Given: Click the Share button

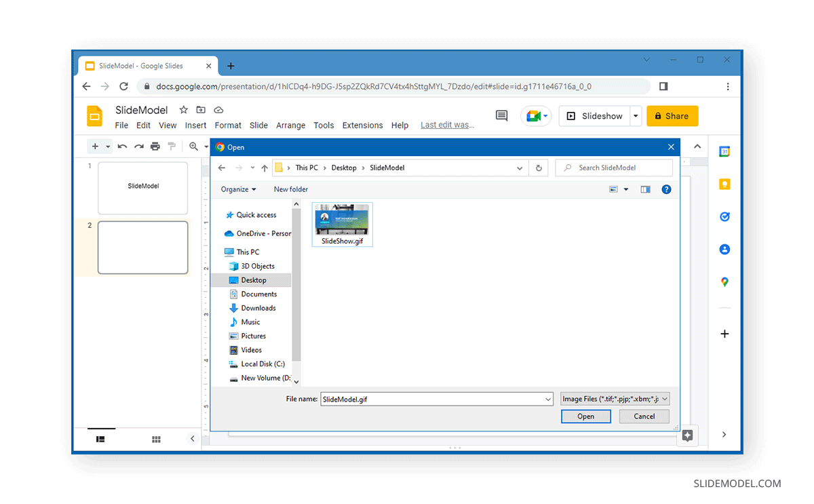Looking at the screenshot, I should [x=672, y=116].
